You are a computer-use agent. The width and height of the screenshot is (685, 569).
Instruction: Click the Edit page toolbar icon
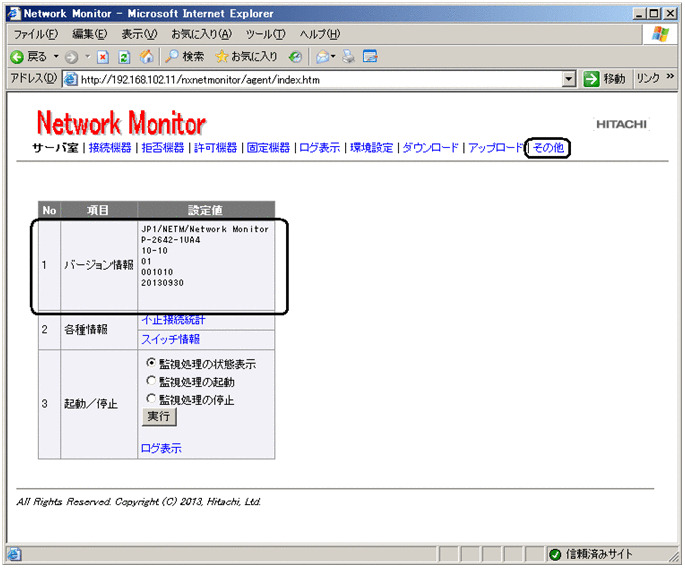tap(370, 56)
